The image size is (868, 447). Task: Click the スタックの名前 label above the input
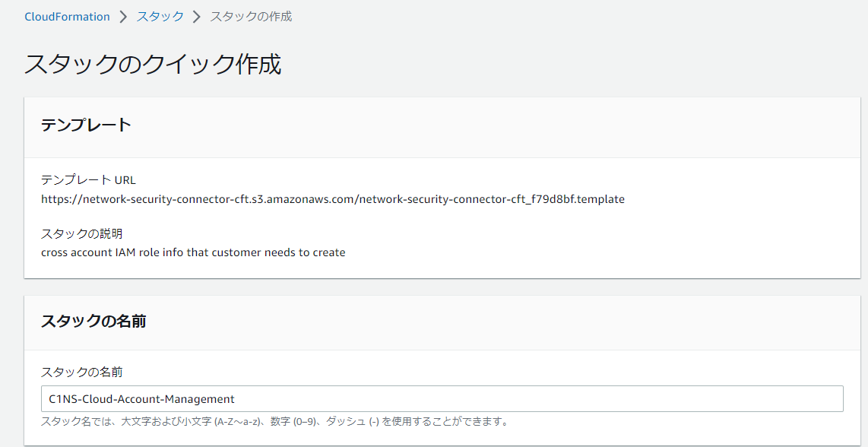coord(81,372)
